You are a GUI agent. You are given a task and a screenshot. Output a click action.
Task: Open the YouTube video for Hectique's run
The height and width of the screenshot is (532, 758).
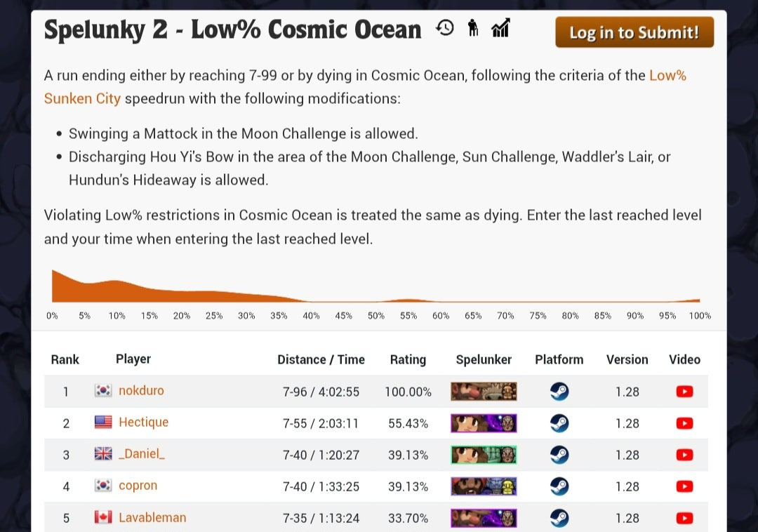point(684,423)
